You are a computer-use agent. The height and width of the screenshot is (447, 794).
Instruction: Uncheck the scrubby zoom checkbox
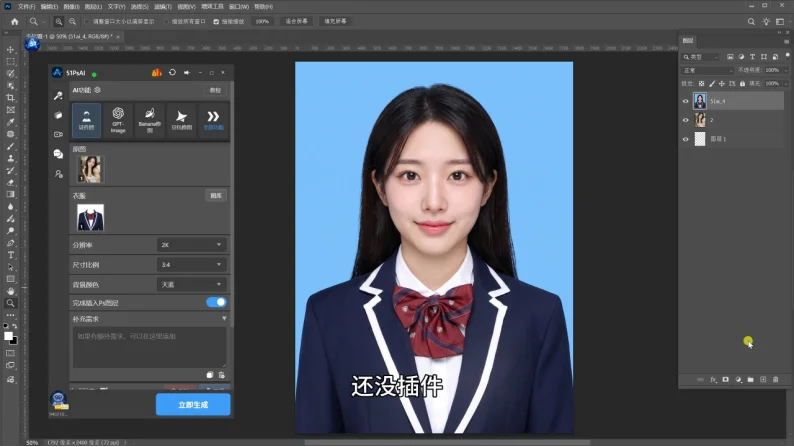coord(216,22)
